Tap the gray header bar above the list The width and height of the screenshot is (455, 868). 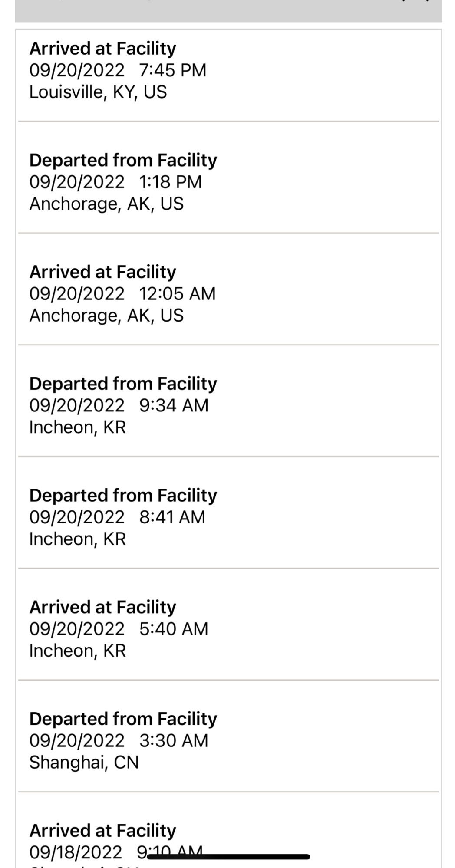(228, 11)
